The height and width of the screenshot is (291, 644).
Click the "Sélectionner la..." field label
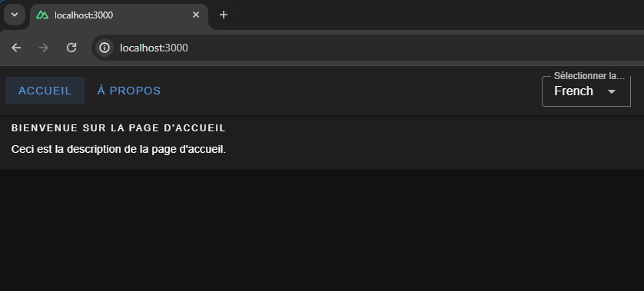(x=589, y=76)
